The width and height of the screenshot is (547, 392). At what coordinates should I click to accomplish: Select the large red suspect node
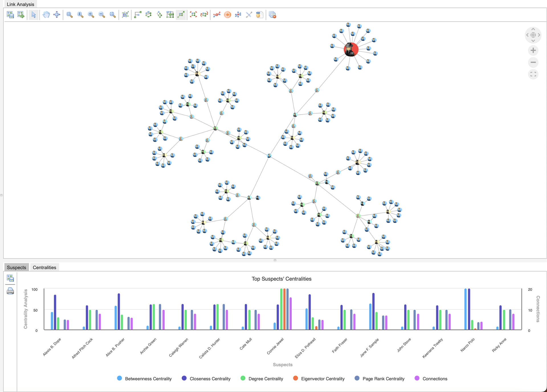click(351, 50)
